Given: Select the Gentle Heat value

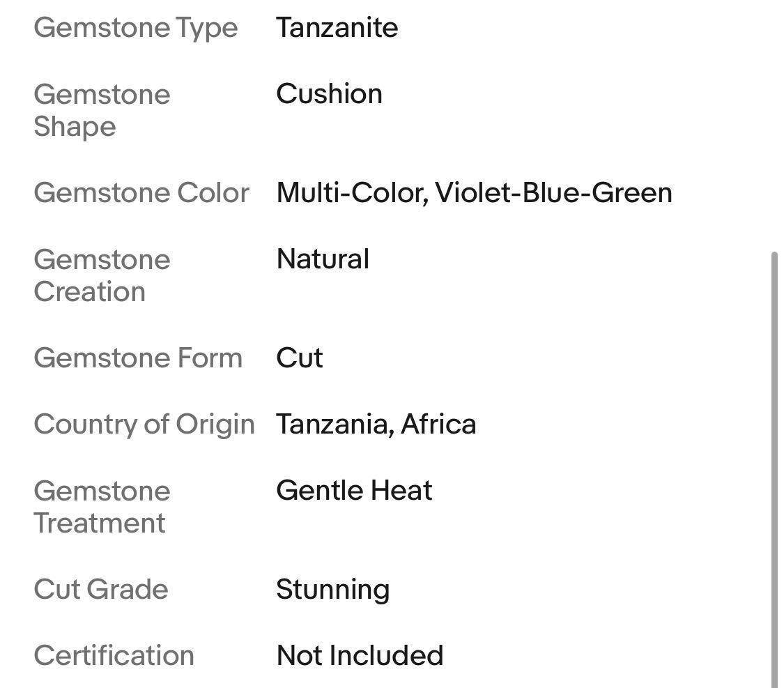Looking at the screenshot, I should (354, 491).
